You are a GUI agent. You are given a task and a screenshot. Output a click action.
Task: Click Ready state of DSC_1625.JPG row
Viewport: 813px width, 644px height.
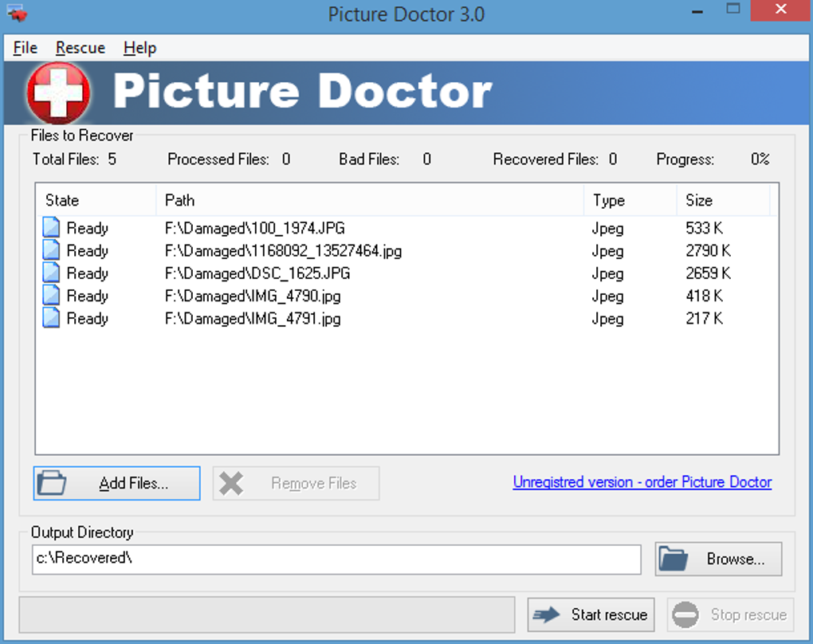(87, 273)
